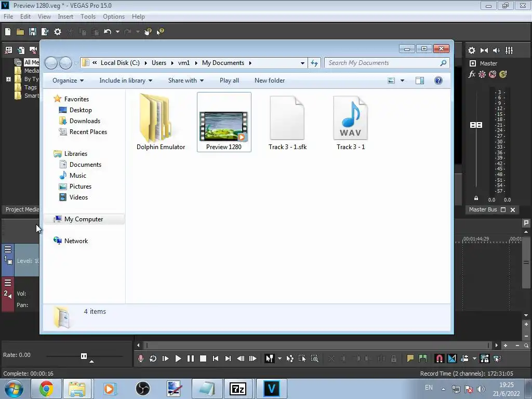The width and height of the screenshot is (532, 399).
Task: Save the VEGAS project
Action: pyautogui.click(x=33, y=32)
